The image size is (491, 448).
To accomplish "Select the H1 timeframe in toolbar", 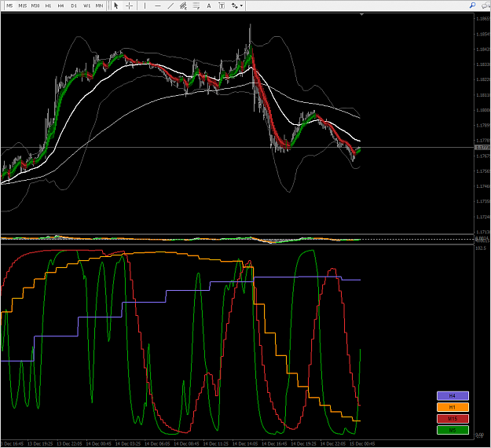I will [48, 6].
